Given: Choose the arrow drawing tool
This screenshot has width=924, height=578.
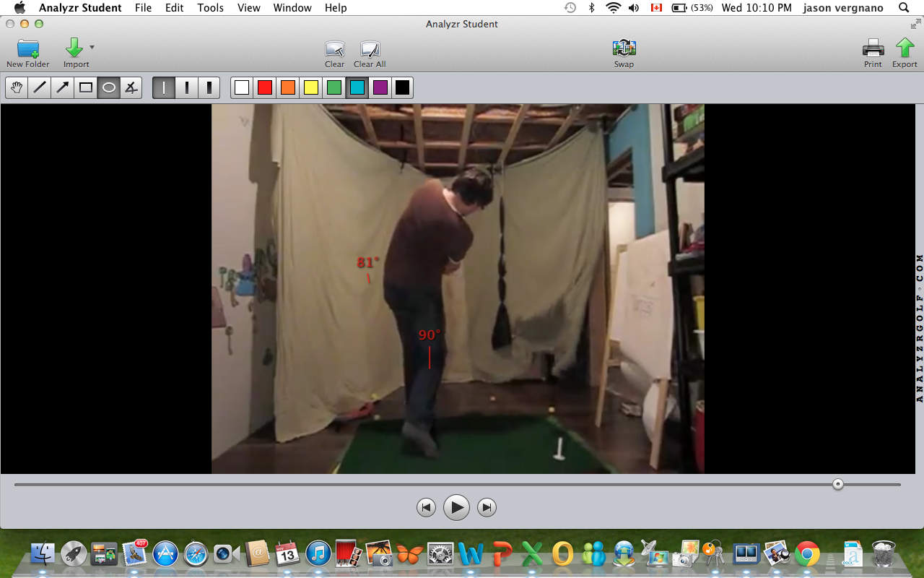Looking at the screenshot, I should click(x=63, y=87).
